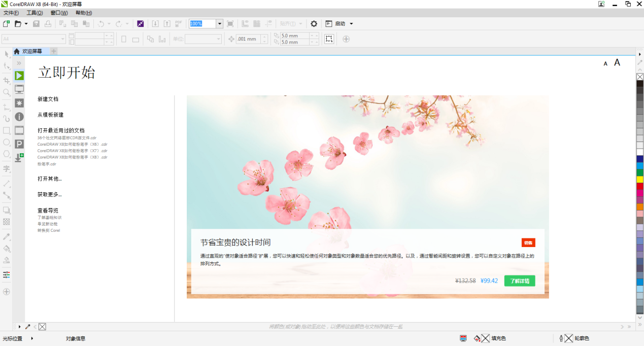
Task: Click the purple search content launcher icon
Action: coord(141,24)
